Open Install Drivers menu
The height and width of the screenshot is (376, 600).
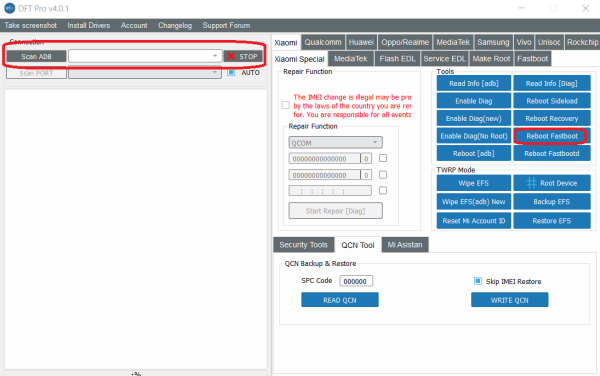[x=89, y=25]
